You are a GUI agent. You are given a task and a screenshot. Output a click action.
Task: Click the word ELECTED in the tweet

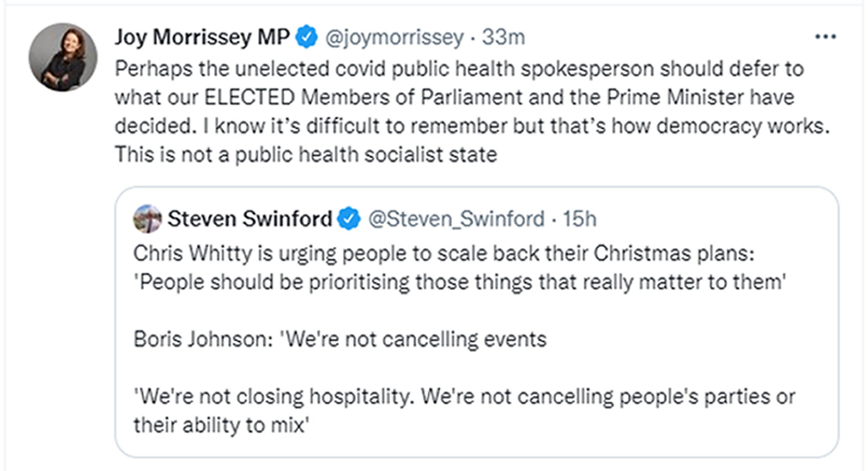[x=249, y=97]
